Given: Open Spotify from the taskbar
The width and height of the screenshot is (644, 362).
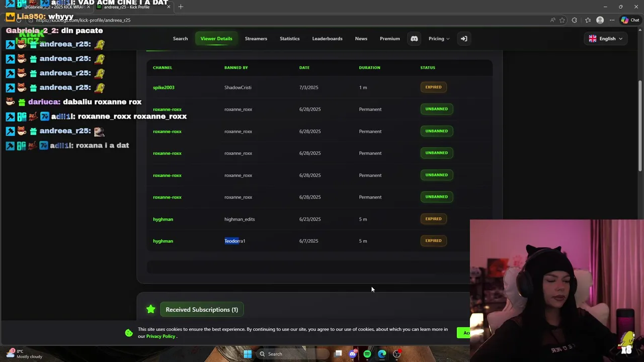Looking at the screenshot, I should (367, 354).
